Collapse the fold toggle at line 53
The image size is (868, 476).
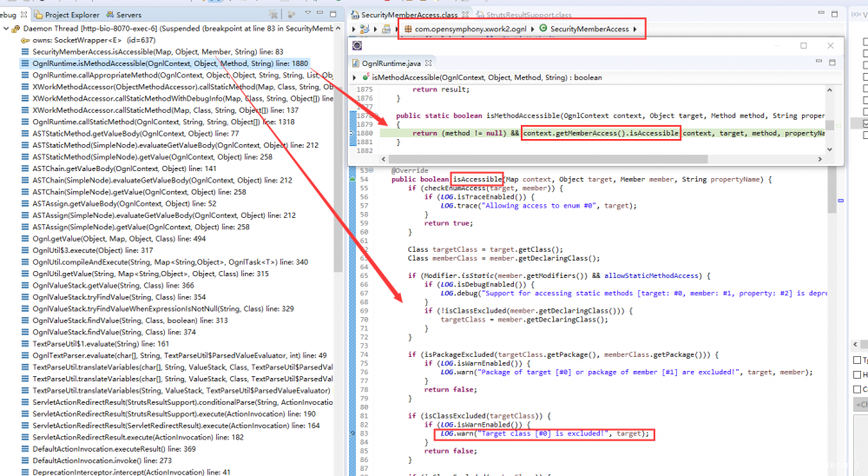click(x=371, y=170)
